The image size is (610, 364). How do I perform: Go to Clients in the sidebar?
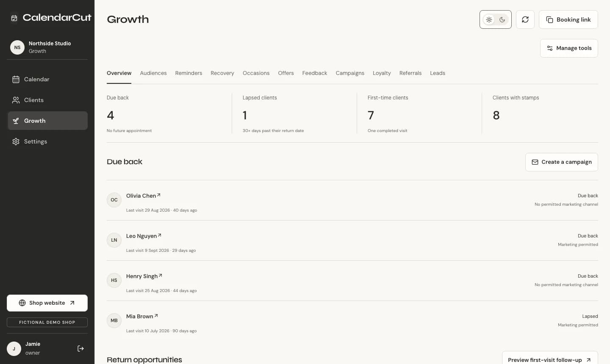pos(47,100)
